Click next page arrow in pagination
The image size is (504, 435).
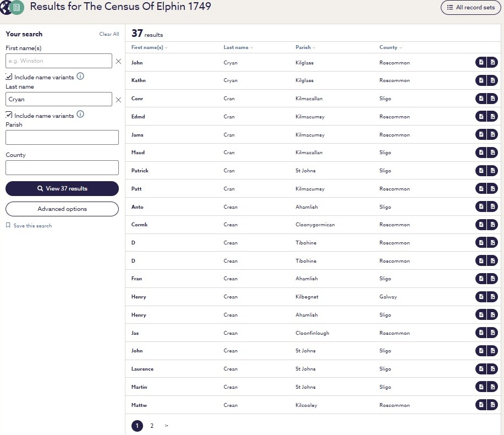point(166,426)
